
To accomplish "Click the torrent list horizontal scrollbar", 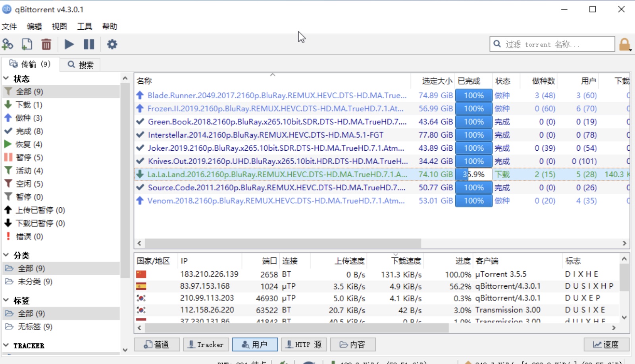I will click(283, 243).
